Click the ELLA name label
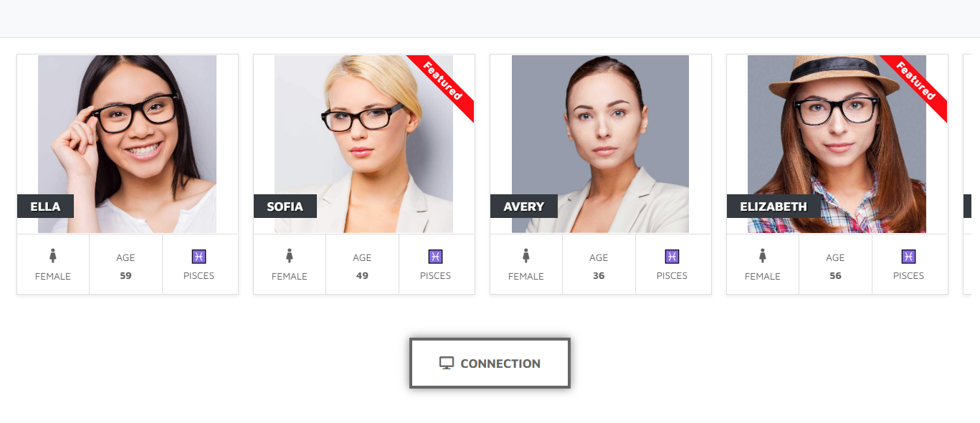Viewport: 980px width, 423px height. (x=45, y=206)
